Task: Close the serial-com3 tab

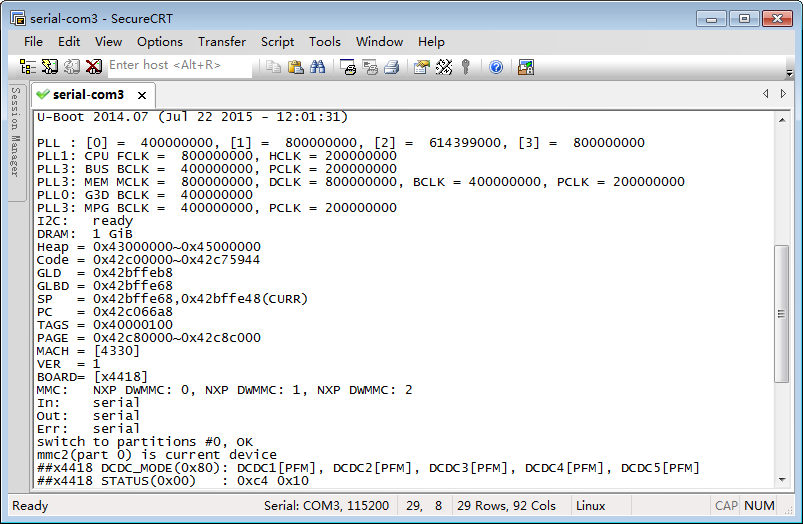Action: point(142,96)
